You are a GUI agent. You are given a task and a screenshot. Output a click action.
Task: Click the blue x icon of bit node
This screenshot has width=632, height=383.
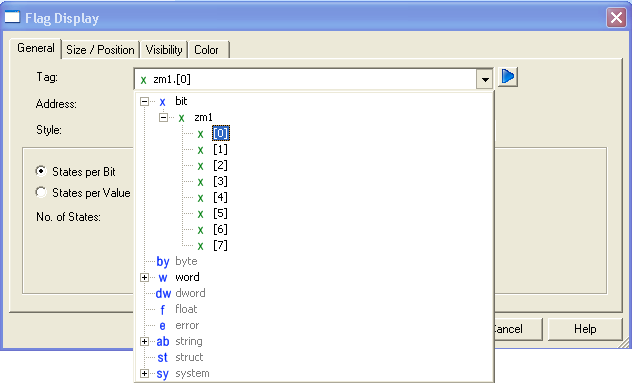(x=162, y=102)
